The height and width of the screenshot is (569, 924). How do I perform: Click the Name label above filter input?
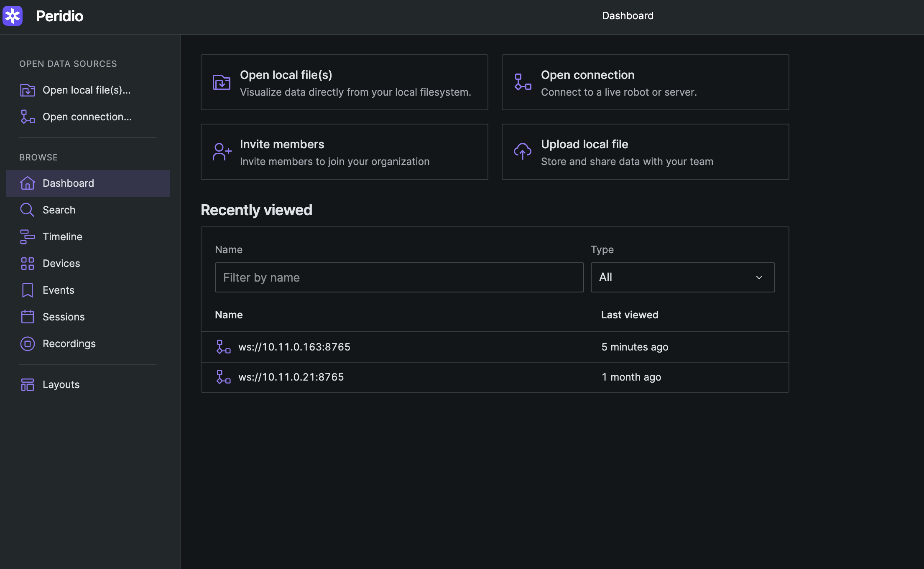[x=229, y=249]
